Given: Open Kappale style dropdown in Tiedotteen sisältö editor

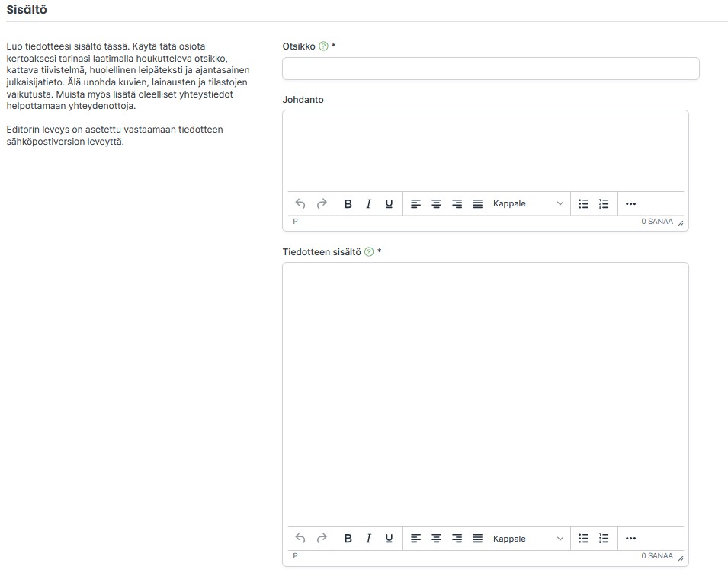Looking at the screenshot, I should pyautogui.click(x=528, y=539).
